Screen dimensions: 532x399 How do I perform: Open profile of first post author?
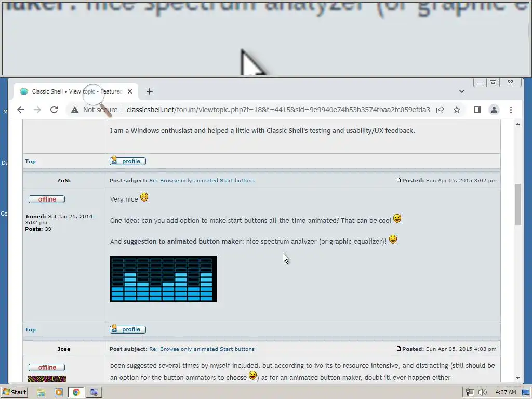pyautogui.click(x=128, y=161)
